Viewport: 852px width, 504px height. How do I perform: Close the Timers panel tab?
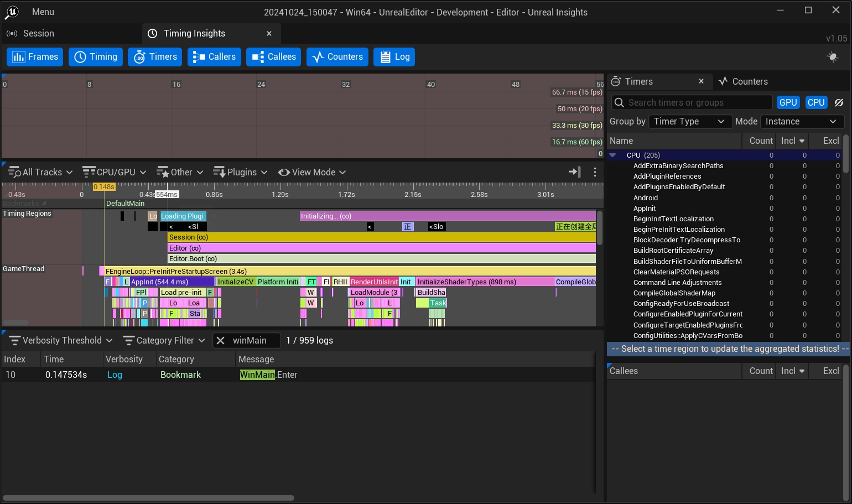[x=701, y=81]
